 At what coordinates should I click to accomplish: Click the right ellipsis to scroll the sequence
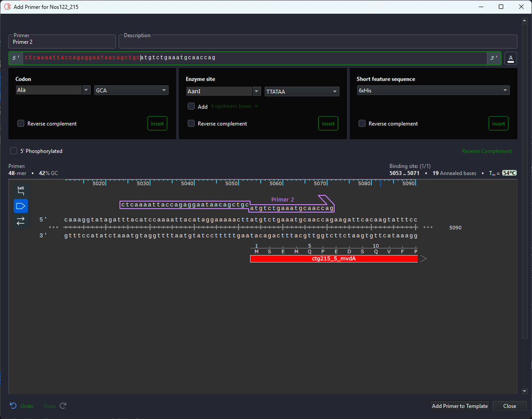tap(428, 227)
